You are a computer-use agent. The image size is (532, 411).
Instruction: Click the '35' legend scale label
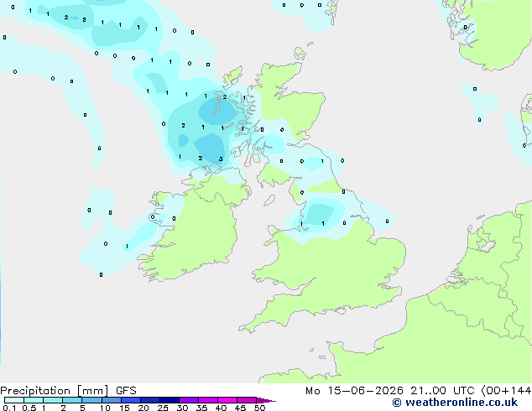[x=201, y=408]
